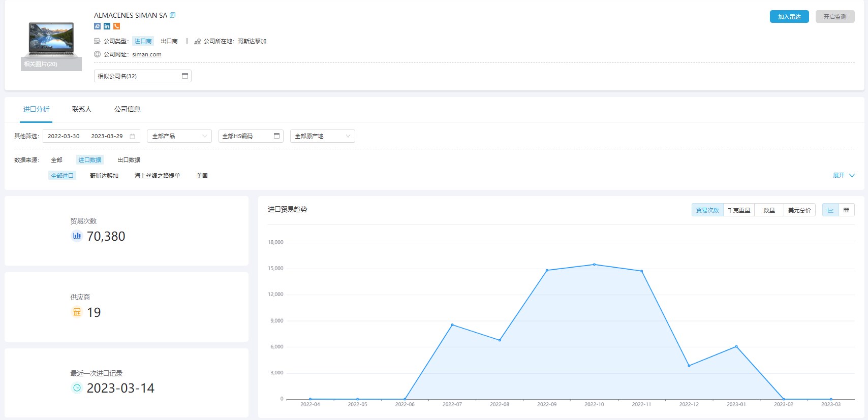Switch to the 联系人 tab
868x420 pixels.
click(82, 109)
